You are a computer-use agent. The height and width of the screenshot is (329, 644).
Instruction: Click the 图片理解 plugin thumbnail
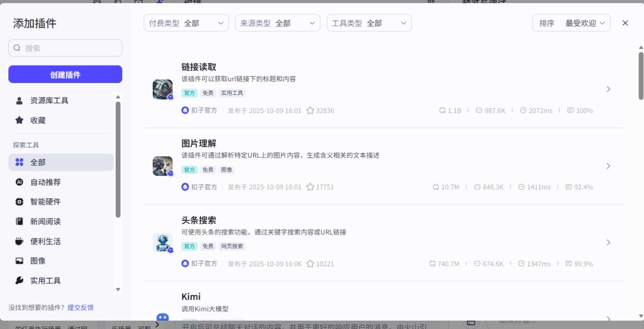pyautogui.click(x=163, y=166)
